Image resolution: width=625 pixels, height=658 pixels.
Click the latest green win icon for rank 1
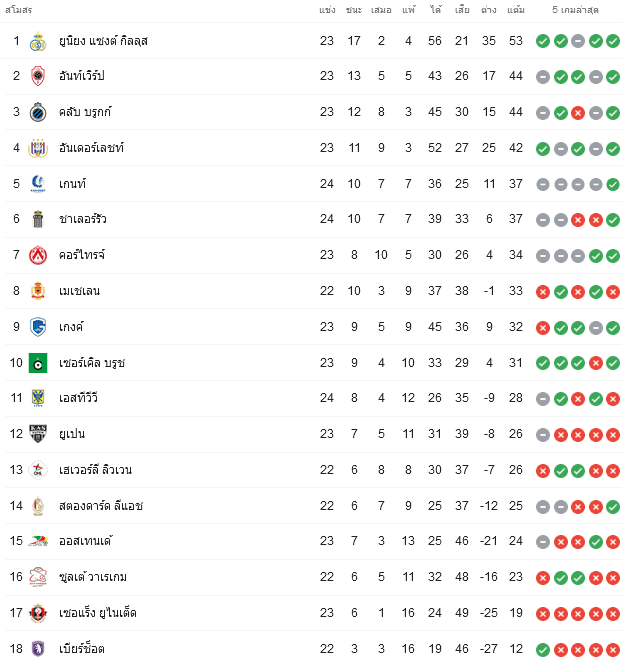(x=613, y=41)
